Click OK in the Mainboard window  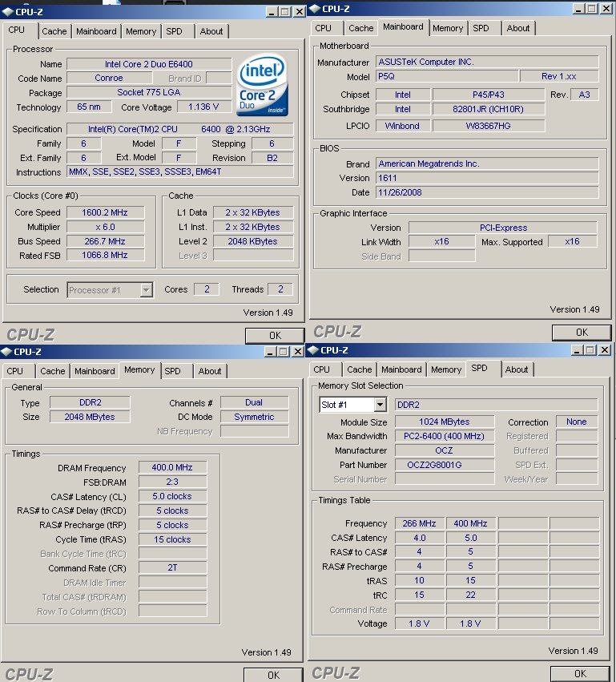coord(582,333)
